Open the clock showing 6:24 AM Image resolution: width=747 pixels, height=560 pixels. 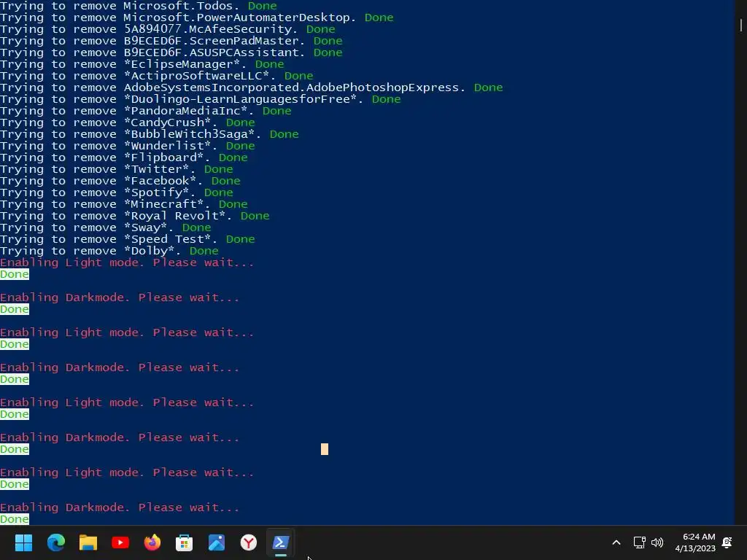(x=695, y=542)
